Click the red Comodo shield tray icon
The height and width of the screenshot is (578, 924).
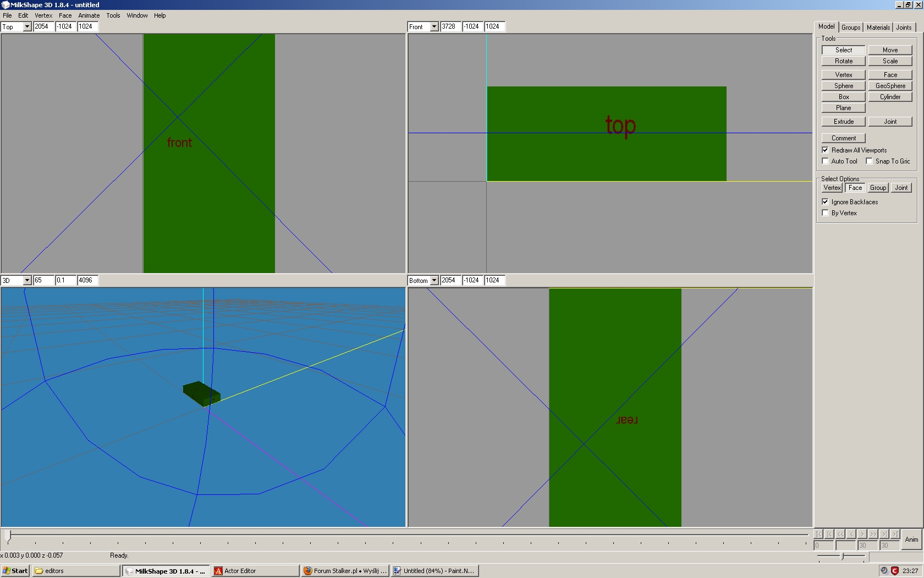click(895, 571)
